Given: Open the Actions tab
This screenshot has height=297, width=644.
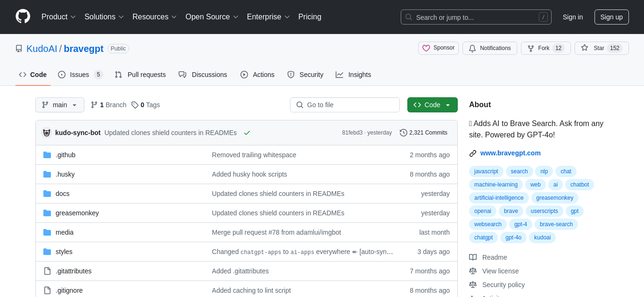Looking at the screenshot, I should coord(257,75).
